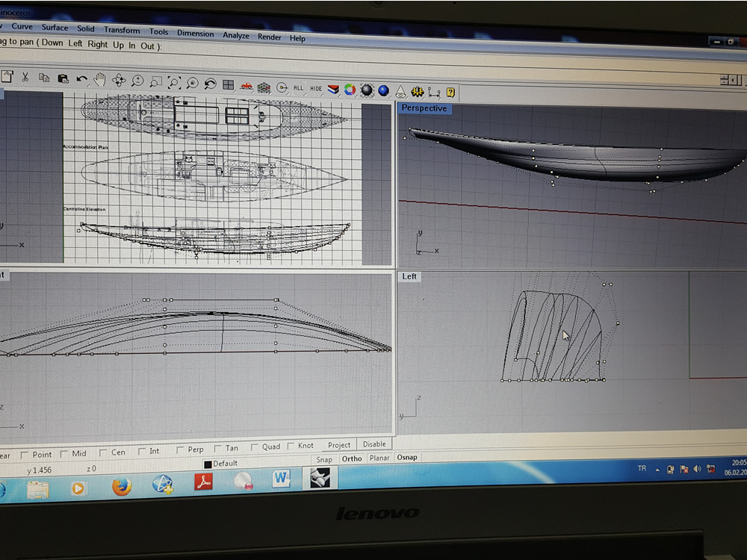Open the Transform menu
This screenshot has width=747, height=560.
[122, 30]
